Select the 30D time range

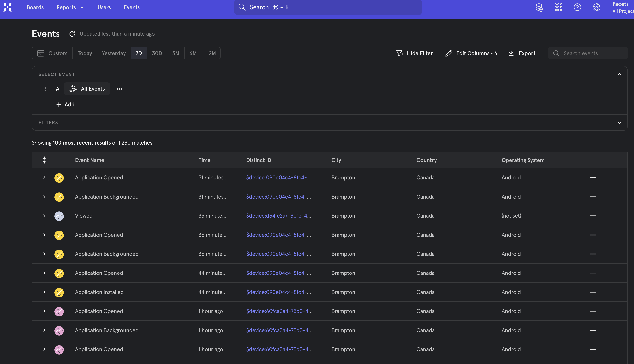pyautogui.click(x=157, y=53)
